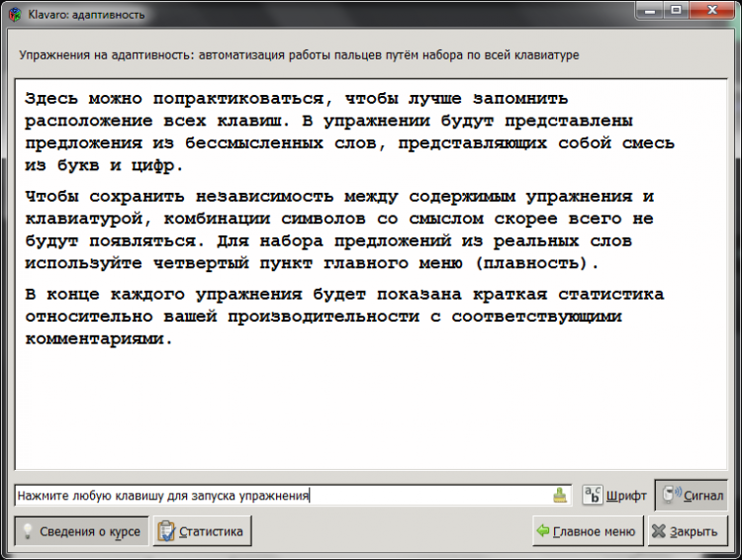This screenshot has width=742, height=560.
Task: Open the Шрифт font selection button
Action: (614, 495)
